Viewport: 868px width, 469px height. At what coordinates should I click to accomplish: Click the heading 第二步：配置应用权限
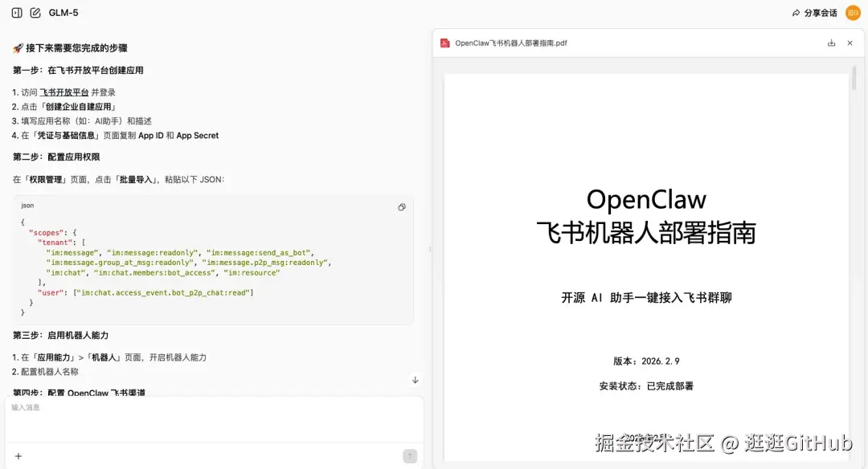pyautogui.click(x=56, y=157)
